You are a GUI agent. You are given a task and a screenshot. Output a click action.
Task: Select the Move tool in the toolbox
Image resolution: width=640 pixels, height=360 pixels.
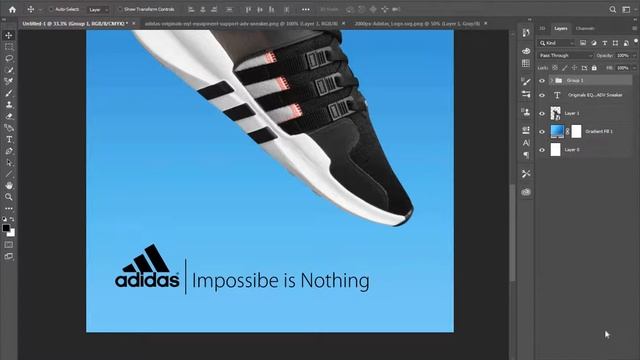pyautogui.click(x=9, y=36)
